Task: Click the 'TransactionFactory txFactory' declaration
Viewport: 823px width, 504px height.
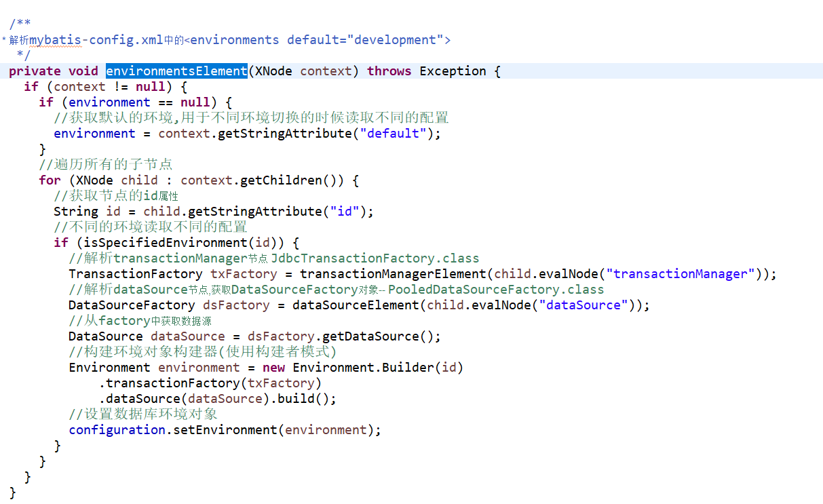Action: (173, 274)
